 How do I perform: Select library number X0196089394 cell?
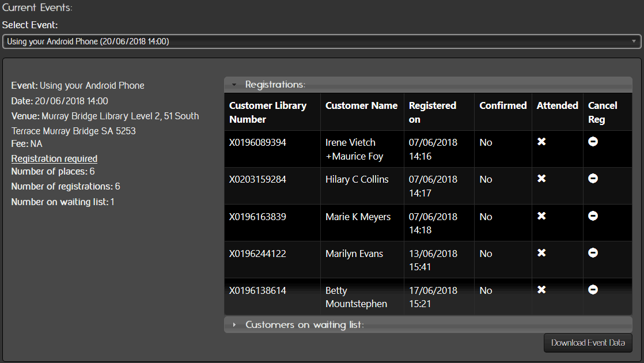(x=257, y=142)
